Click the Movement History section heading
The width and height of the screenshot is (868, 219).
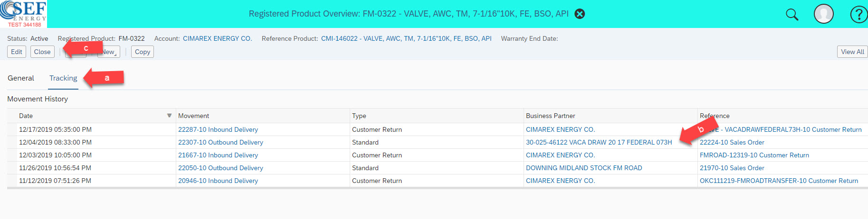coord(38,99)
